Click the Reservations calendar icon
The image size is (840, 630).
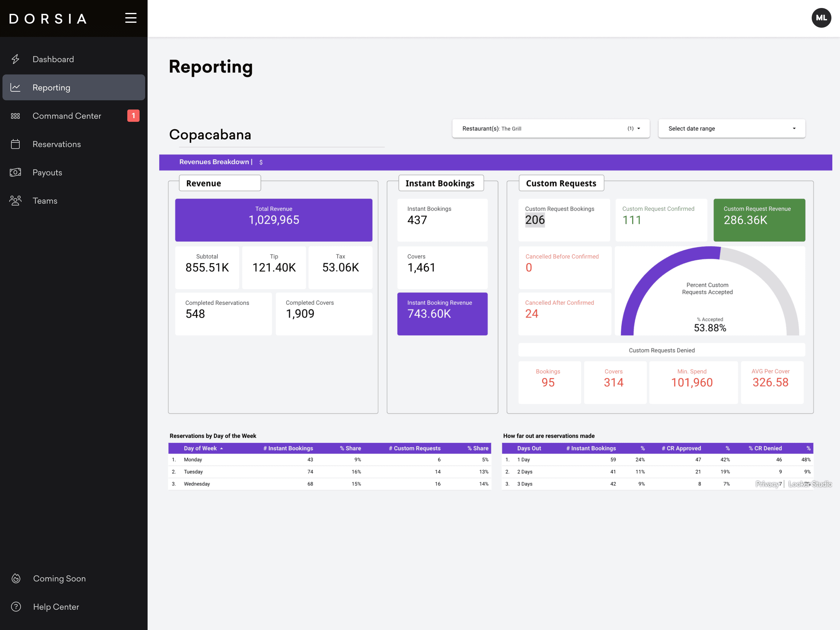15,144
